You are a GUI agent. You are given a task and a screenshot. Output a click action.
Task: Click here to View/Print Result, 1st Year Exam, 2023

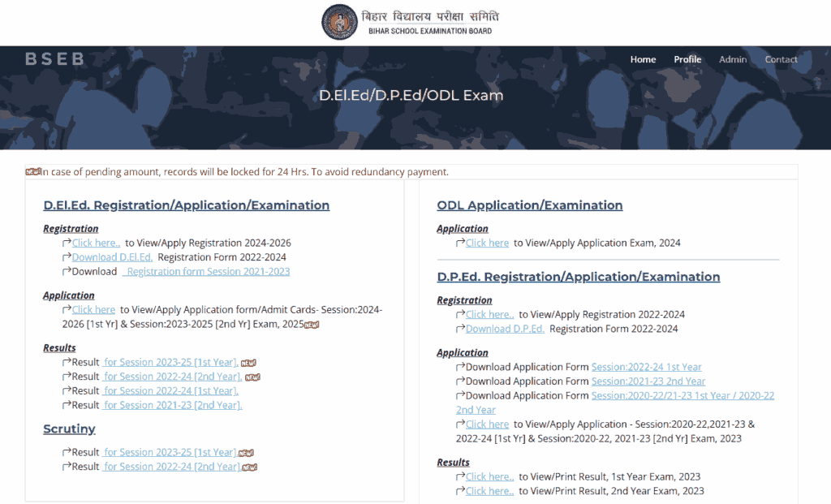click(489, 476)
